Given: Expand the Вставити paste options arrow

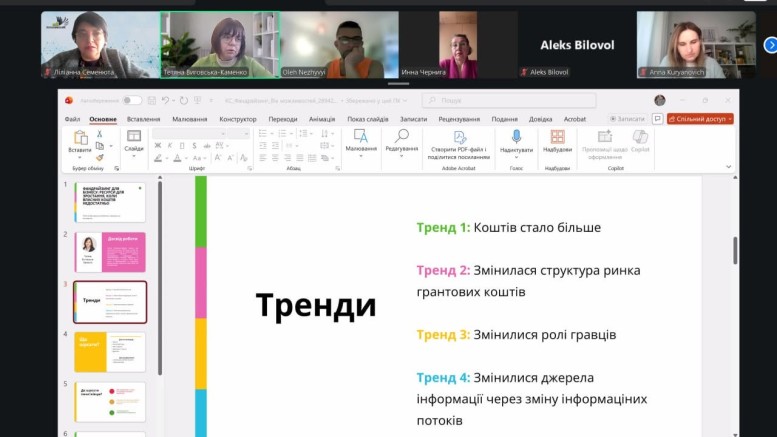Looking at the screenshot, I should click(x=80, y=158).
